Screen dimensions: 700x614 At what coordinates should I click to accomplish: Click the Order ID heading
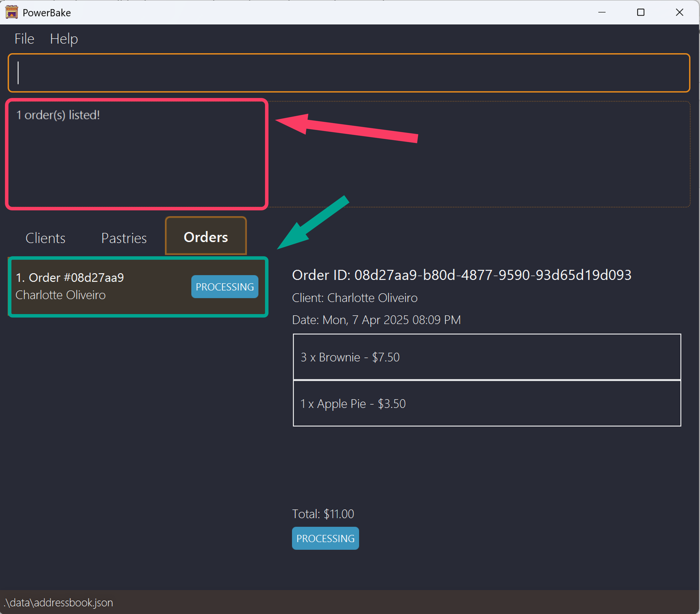(x=462, y=275)
